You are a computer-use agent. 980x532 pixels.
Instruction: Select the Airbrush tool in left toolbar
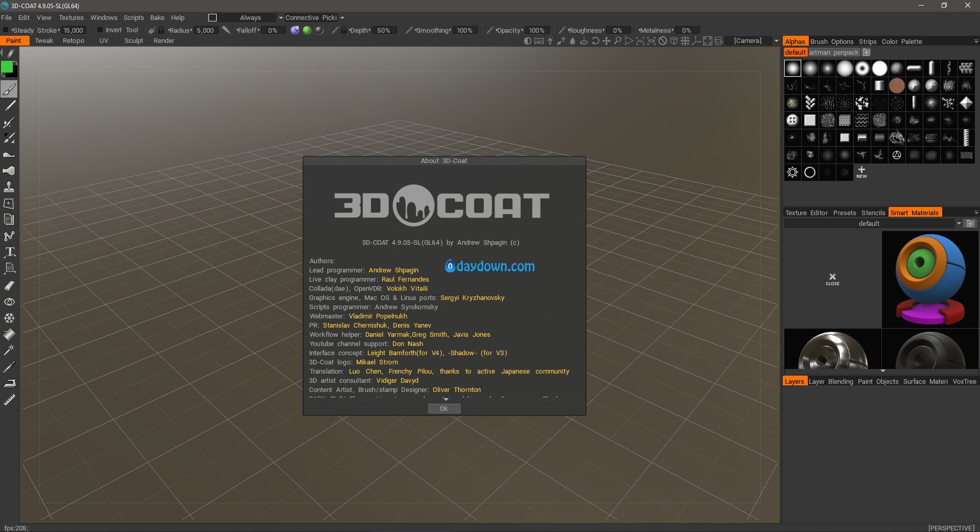pos(9,122)
